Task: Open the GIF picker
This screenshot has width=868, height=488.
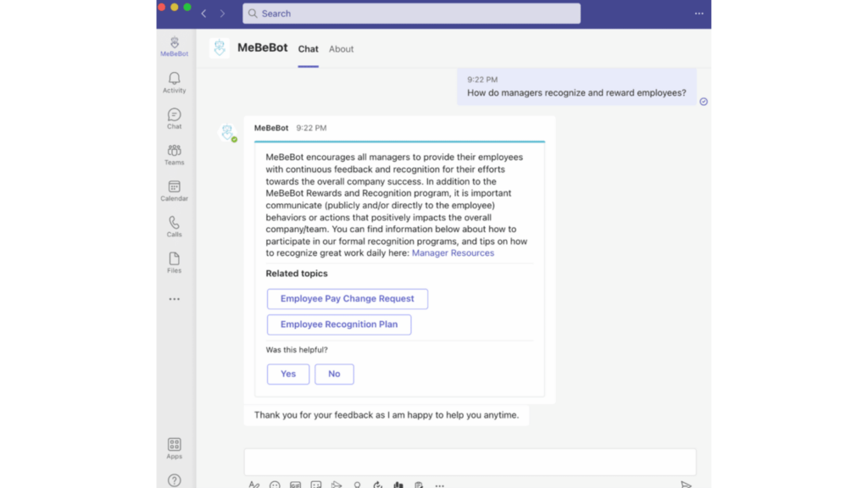Action: coord(296,484)
